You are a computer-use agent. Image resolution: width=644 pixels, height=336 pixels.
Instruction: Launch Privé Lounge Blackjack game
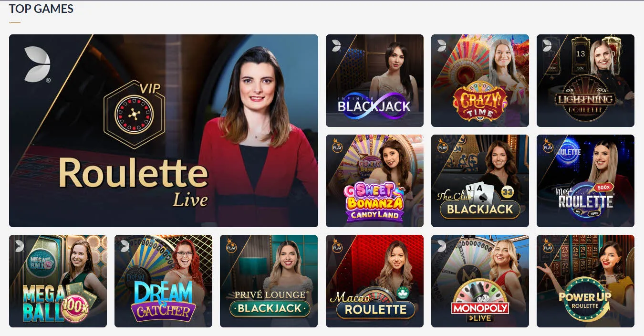(x=269, y=281)
